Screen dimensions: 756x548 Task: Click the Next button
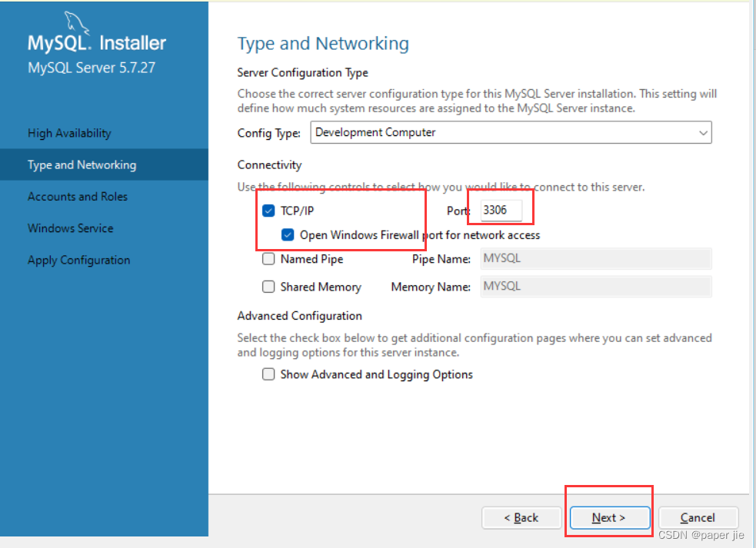coord(609,517)
